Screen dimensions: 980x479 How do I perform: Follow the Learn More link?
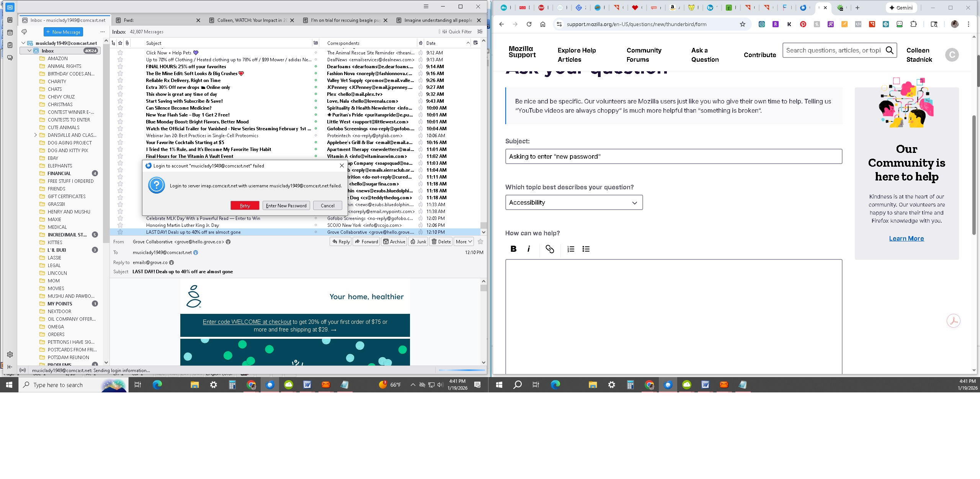[x=906, y=238]
